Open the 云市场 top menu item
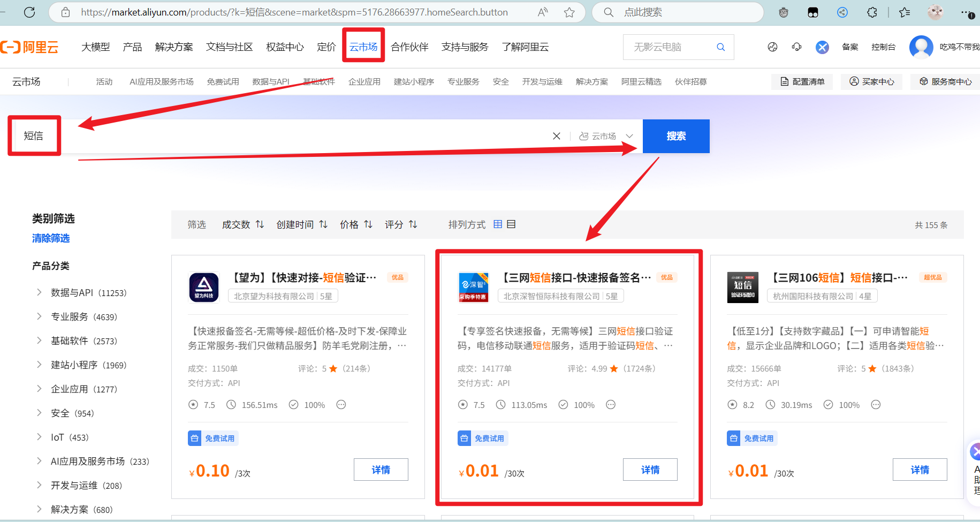 (363, 47)
